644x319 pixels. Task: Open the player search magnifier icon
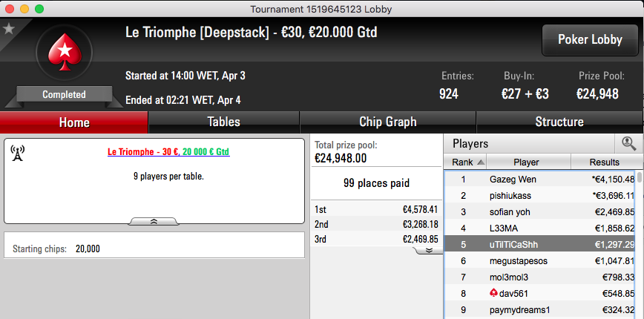click(628, 144)
